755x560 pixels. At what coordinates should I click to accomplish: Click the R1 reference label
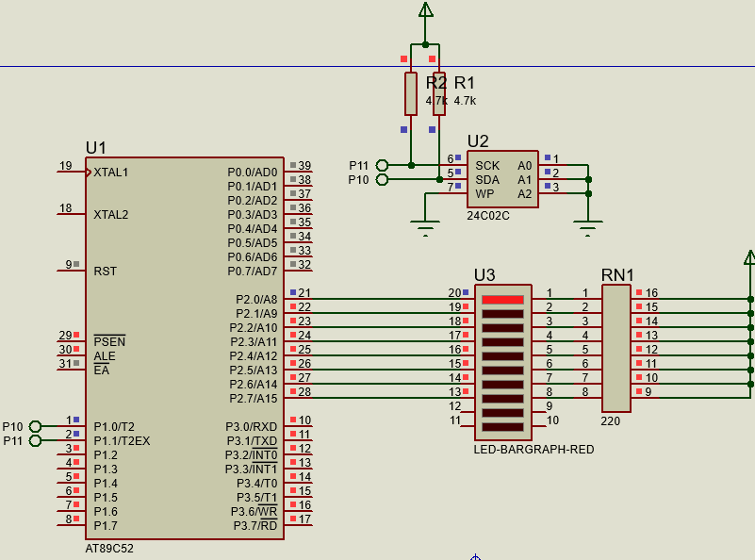pos(465,83)
